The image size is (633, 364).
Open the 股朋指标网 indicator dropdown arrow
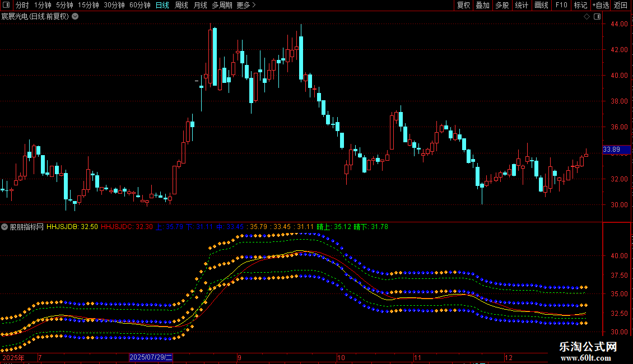(x=4, y=227)
